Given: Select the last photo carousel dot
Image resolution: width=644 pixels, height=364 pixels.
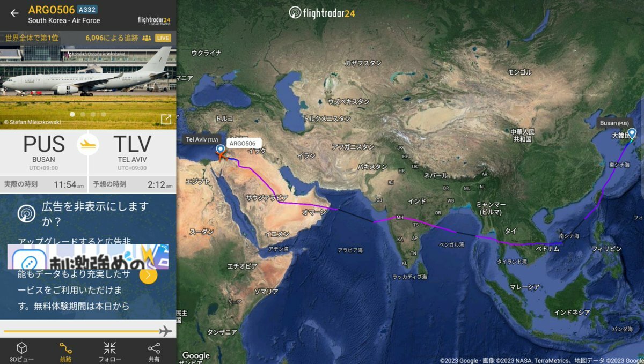Looking at the screenshot, I should (x=103, y=114).
